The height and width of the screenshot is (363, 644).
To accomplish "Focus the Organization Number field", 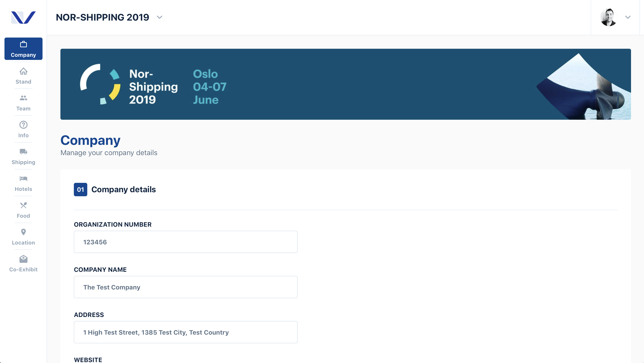I will [186, 242].
